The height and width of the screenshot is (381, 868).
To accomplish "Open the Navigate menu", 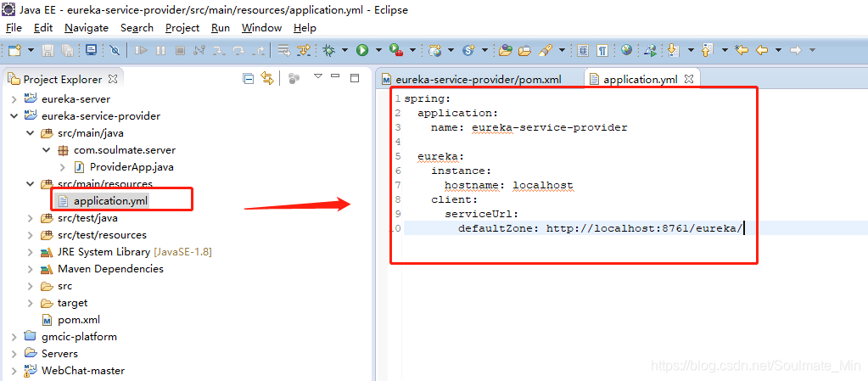I will (x=87, y=28).
